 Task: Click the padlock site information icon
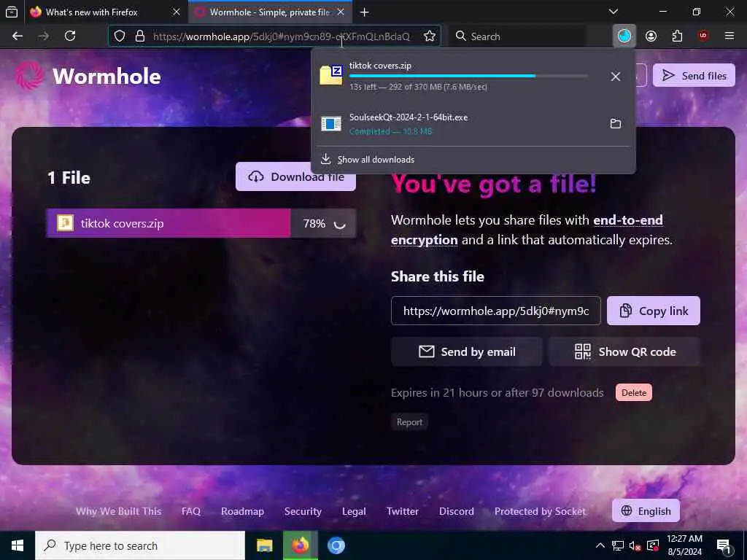pos(140,36)
